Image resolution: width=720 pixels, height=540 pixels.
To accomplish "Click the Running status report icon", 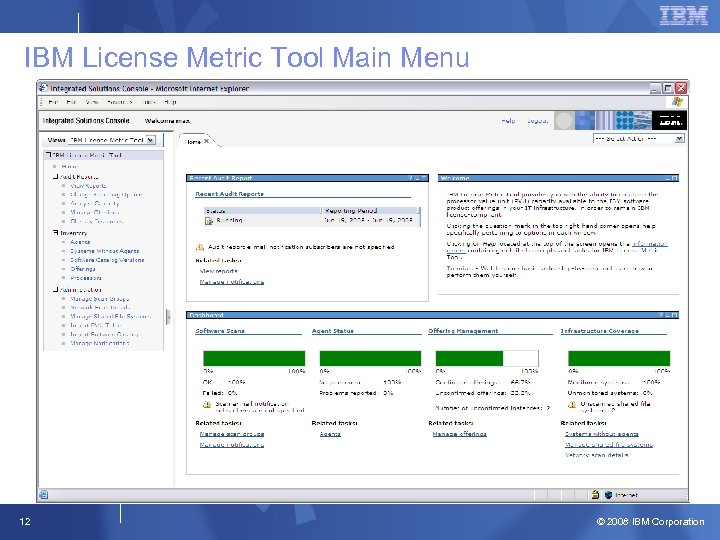I will click(209, 221).
